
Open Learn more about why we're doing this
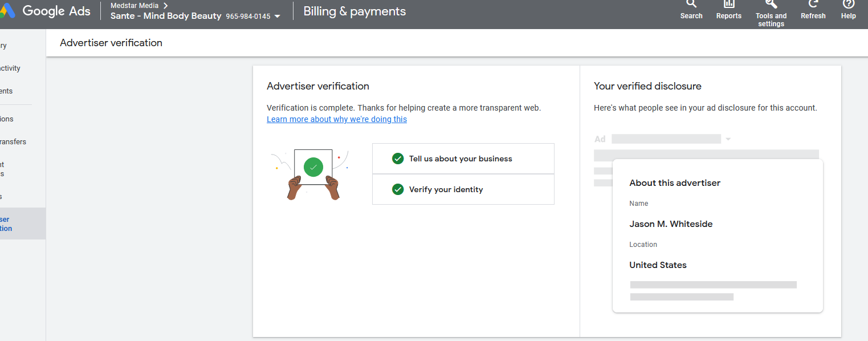pyautogui.click(x=337, y=119)
